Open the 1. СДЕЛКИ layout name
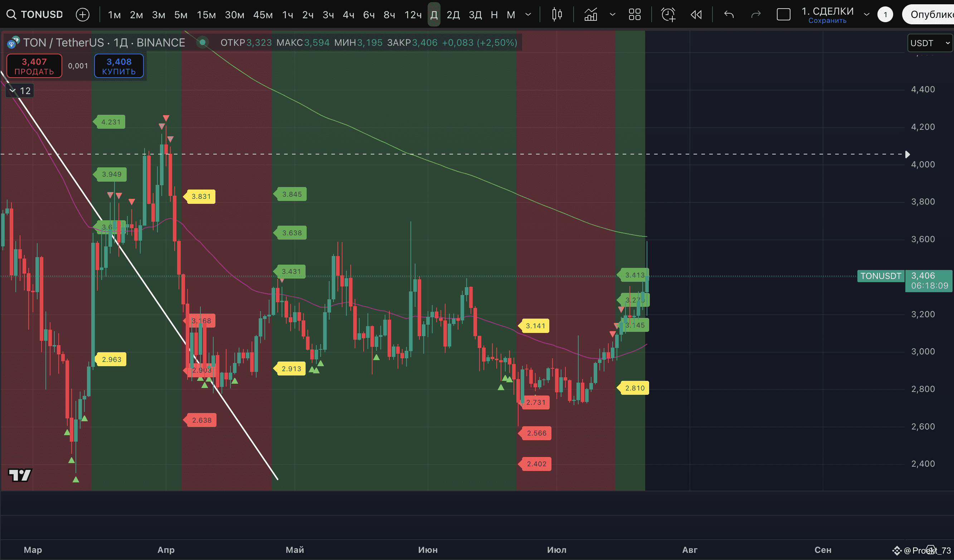The height and width of the screenshot is (560, 954). tap(827, 11)
